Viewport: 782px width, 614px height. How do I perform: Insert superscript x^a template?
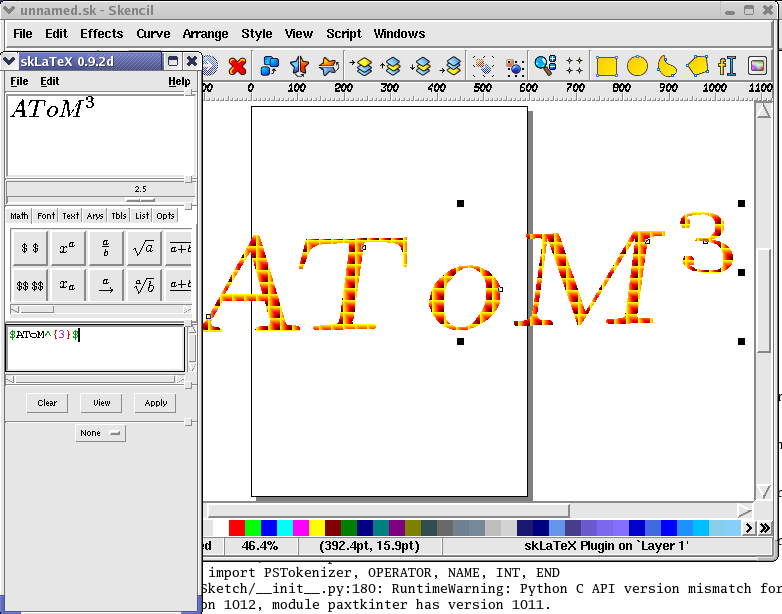coord(68,248)
